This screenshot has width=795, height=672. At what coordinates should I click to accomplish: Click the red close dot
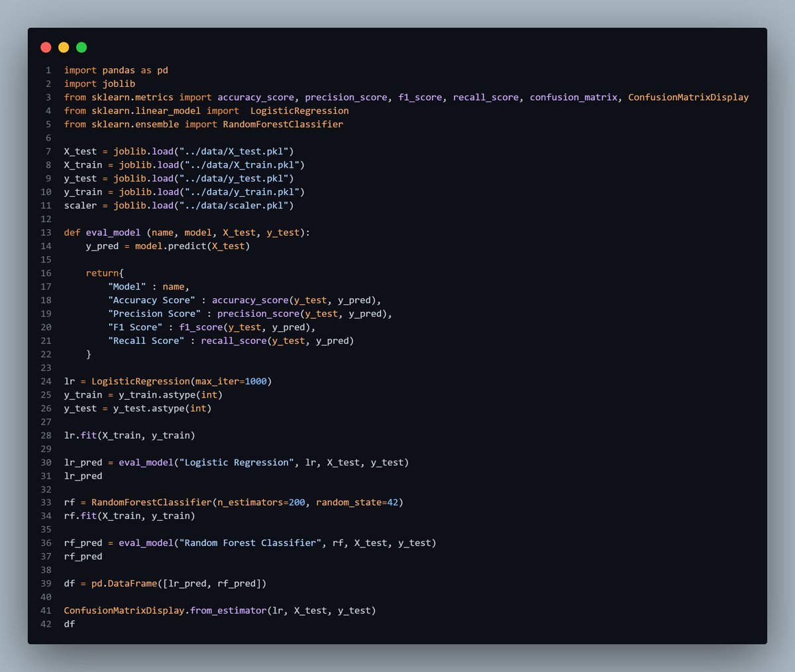pos(46,47)
